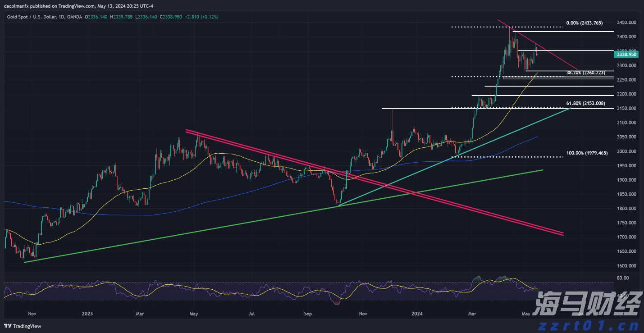
Task: Click the Jul time axis label
Action: click(x=251, y=313)
